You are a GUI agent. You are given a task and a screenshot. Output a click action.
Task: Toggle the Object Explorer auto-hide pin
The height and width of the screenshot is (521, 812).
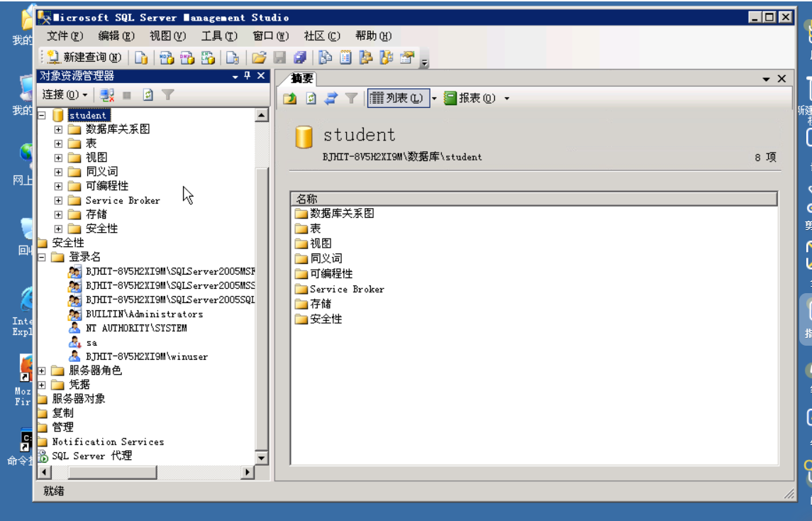[x=248, y=76]
